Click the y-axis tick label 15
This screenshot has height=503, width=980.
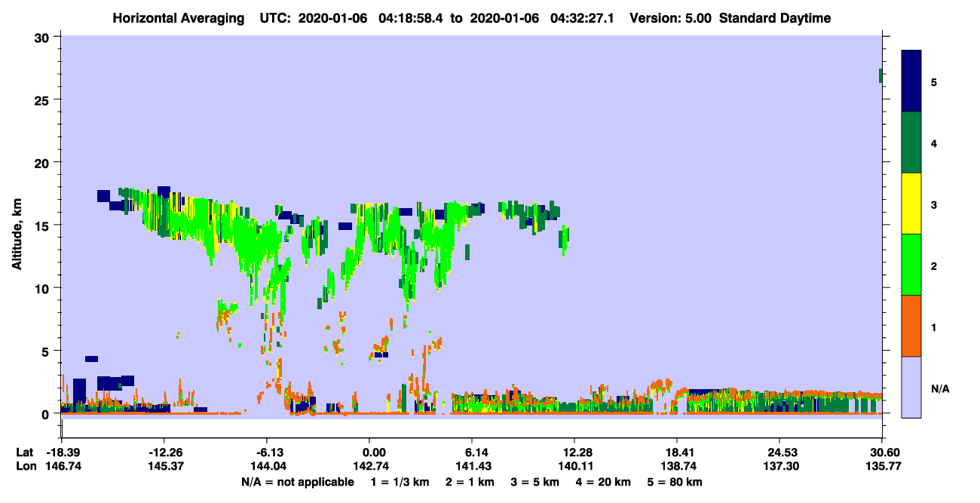pyautogui.click(x=44, y=225)
